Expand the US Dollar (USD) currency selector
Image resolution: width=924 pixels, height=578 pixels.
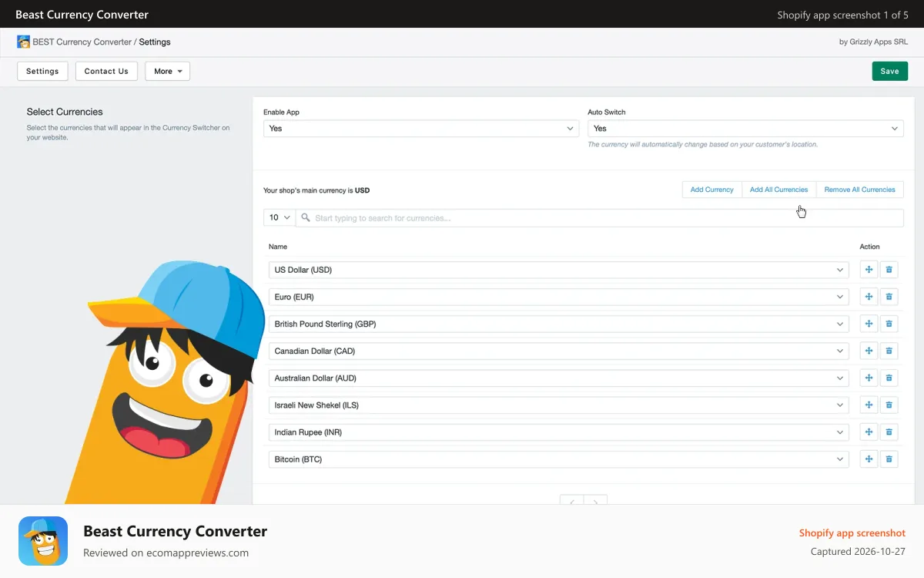click(x=558, y=270)
